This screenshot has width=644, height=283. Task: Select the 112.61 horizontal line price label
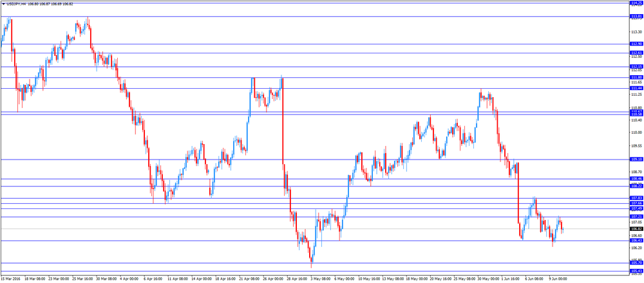pos(636,53)
